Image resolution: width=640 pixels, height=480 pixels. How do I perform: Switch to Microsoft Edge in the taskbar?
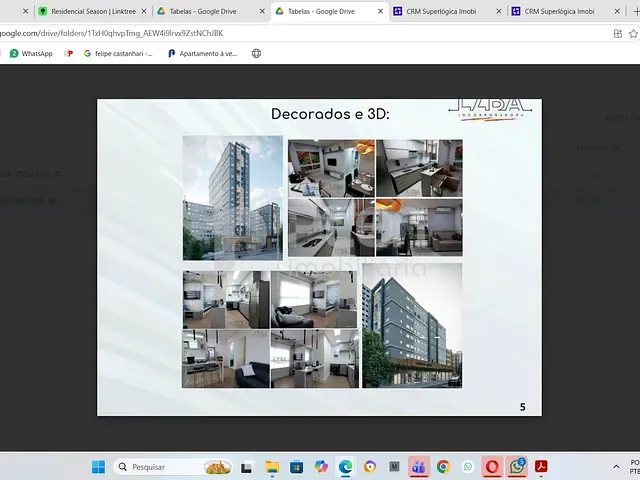click(x=345, y=467)
